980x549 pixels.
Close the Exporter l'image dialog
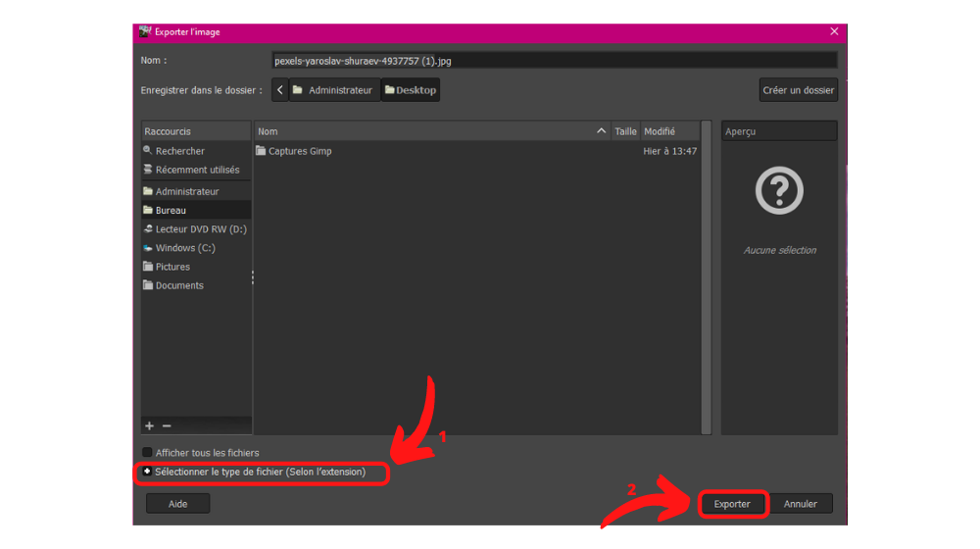click(x=834, y=32)
